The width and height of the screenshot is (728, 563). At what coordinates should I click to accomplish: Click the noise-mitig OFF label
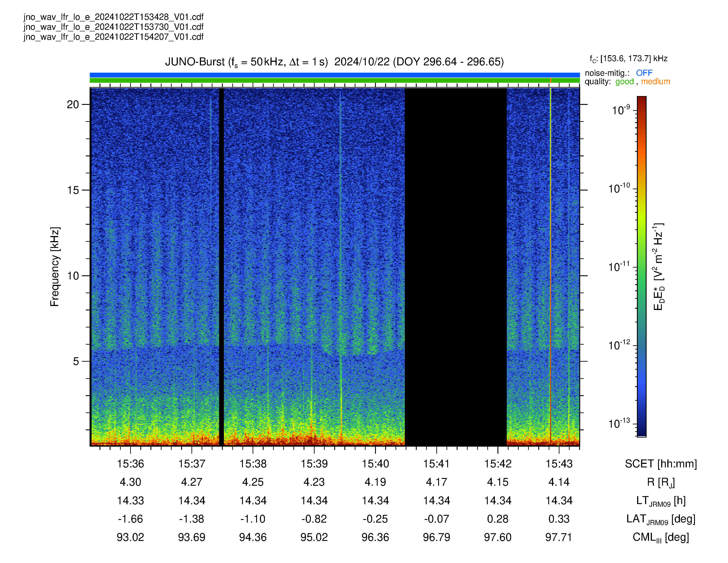point(644,73)
